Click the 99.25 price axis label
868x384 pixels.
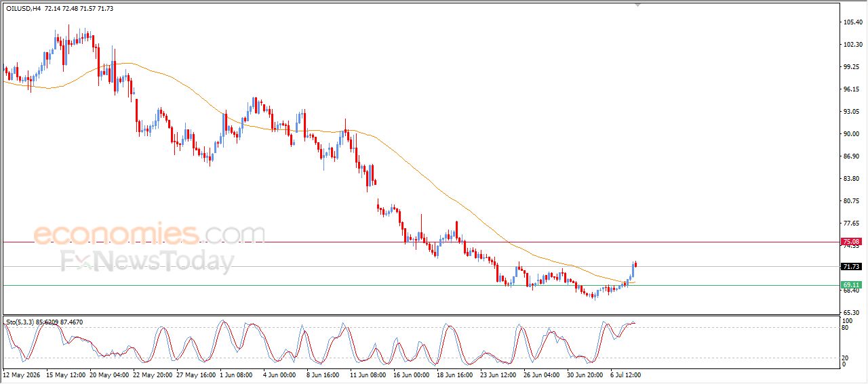[851, 67]
